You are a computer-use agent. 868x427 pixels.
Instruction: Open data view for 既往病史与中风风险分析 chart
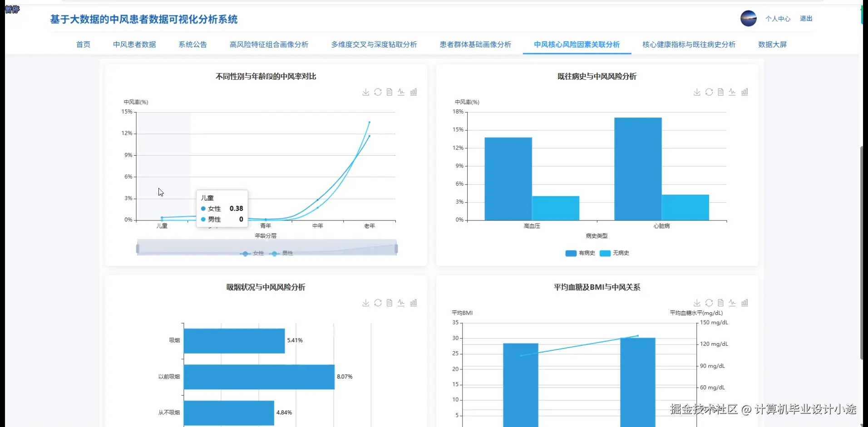(x=721, y=92)
